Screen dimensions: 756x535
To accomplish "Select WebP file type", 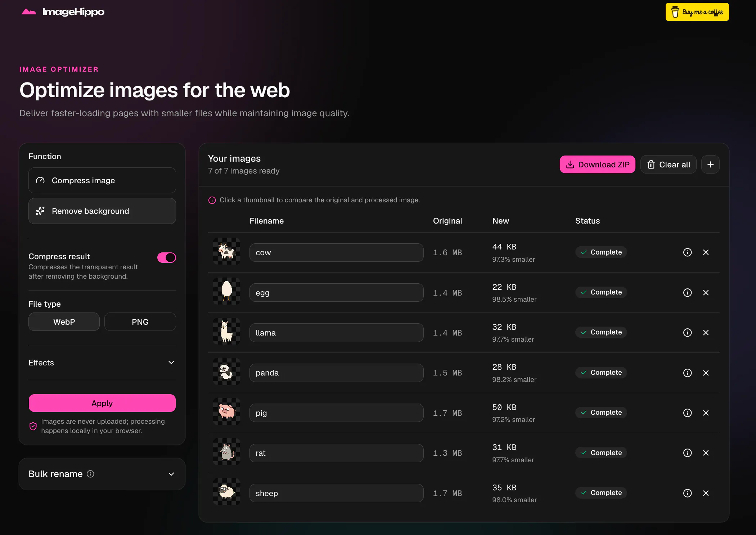I will pyautogui.click(x=64, y=322).
